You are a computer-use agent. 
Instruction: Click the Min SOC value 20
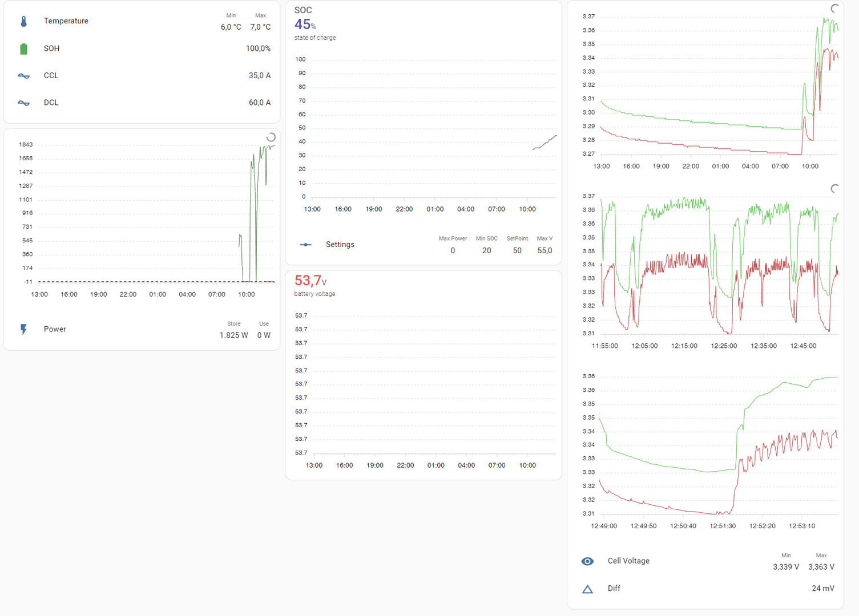pyautogui.click(x=486, y=250)
